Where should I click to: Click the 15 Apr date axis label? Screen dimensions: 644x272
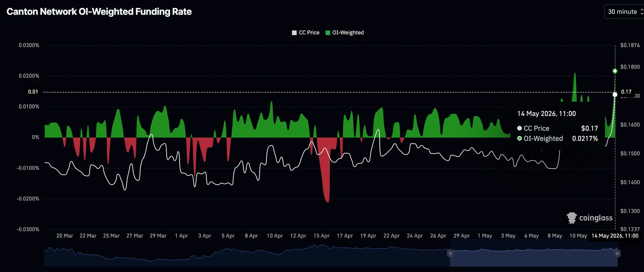coord(321,236)
